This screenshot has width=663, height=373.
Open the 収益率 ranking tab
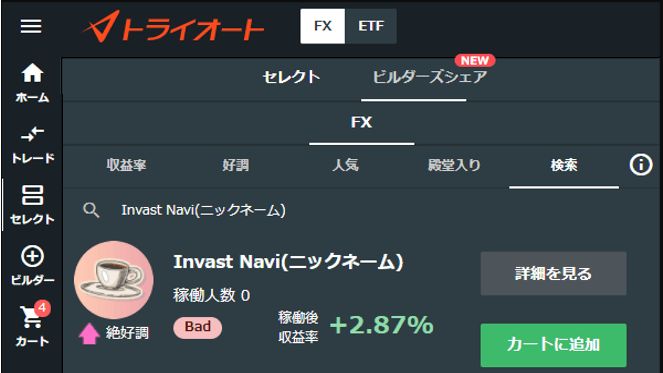[x=126, y=165]
